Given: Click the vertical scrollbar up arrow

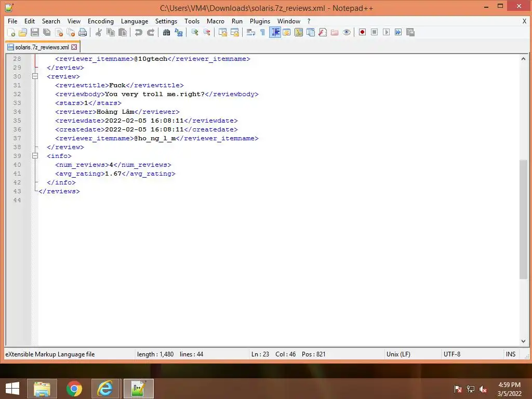Looking at the screenshot, I should pyautogui.click(x=523, y=59).
